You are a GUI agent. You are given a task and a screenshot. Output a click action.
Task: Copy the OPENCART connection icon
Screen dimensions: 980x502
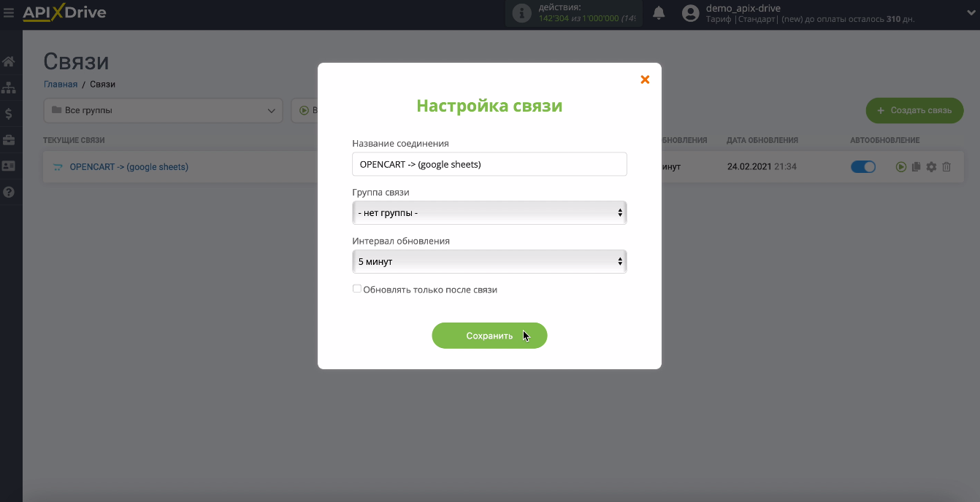tap(916, 167)
